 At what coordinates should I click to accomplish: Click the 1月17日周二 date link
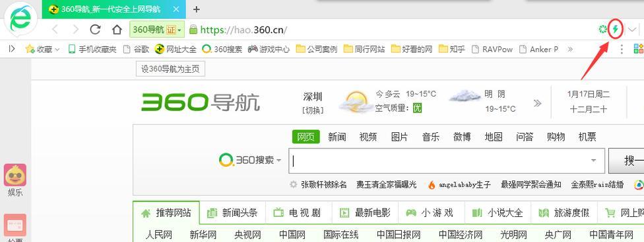click(589, 95)
